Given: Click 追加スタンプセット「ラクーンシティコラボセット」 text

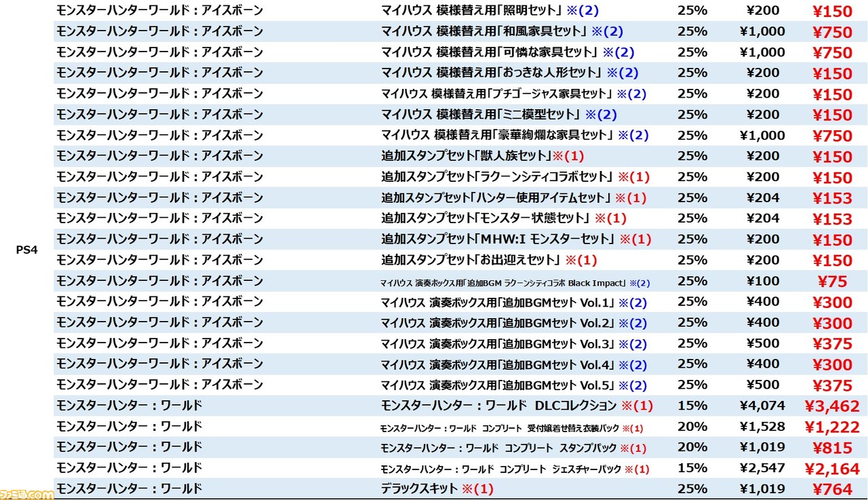Looking at the screenshot, I should pyautogui.click(x=497, y=176).
